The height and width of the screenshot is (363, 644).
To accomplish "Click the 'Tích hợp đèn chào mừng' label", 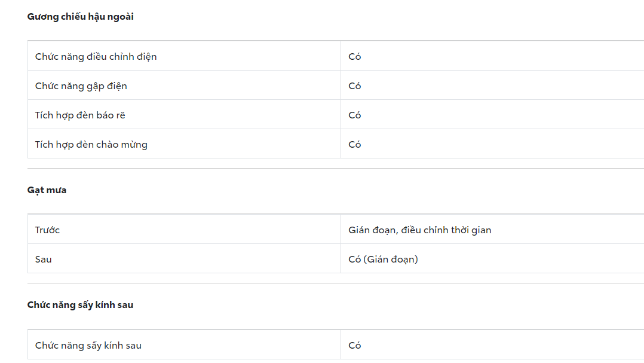I will [x=91, y=145].
